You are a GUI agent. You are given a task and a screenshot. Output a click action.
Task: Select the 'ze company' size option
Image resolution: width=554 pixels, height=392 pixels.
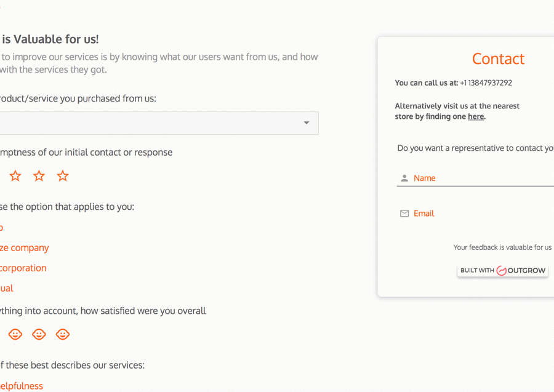tap(25, 247)
